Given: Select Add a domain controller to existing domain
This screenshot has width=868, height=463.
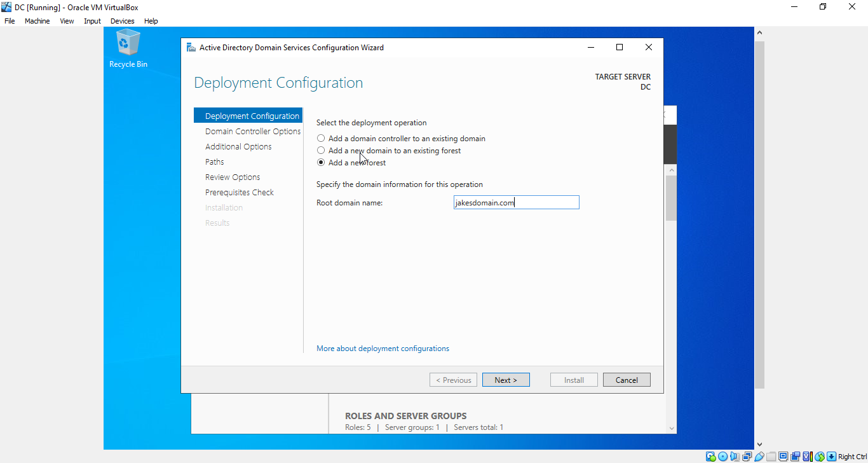Looking at the screenshot, I should tap(321, 138).
